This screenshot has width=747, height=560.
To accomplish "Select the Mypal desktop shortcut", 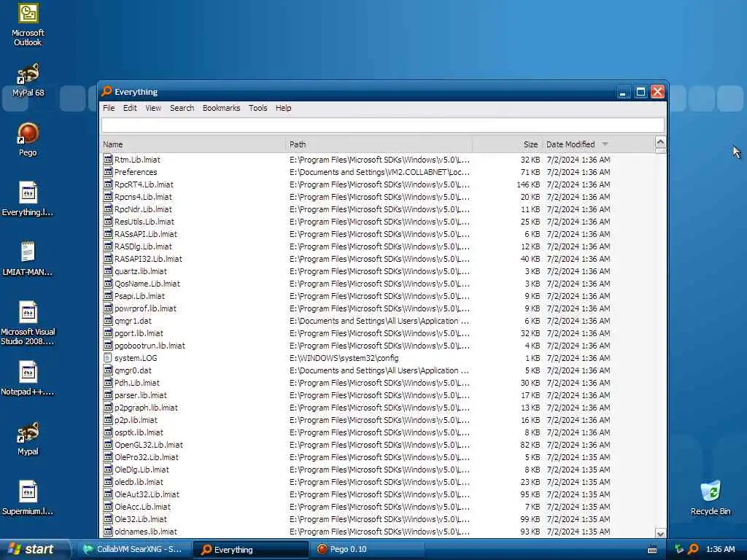I will coord(28,438).
